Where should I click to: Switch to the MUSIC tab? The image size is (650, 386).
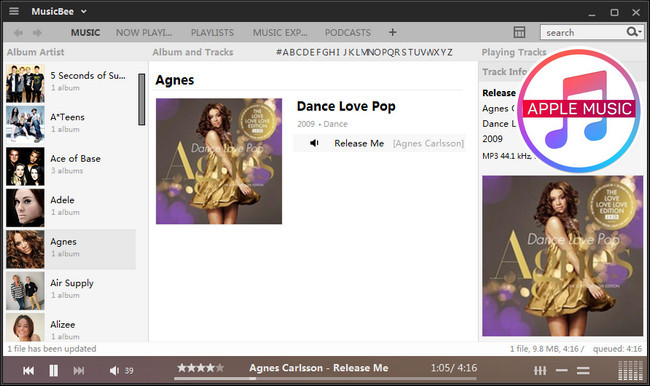point(85,33)
